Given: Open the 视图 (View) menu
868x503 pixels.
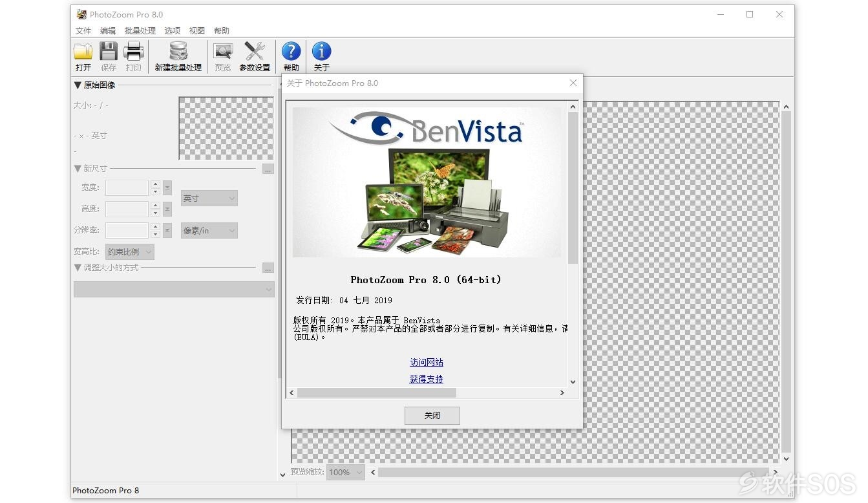Looking at the screenshot, I should (197, 30).
